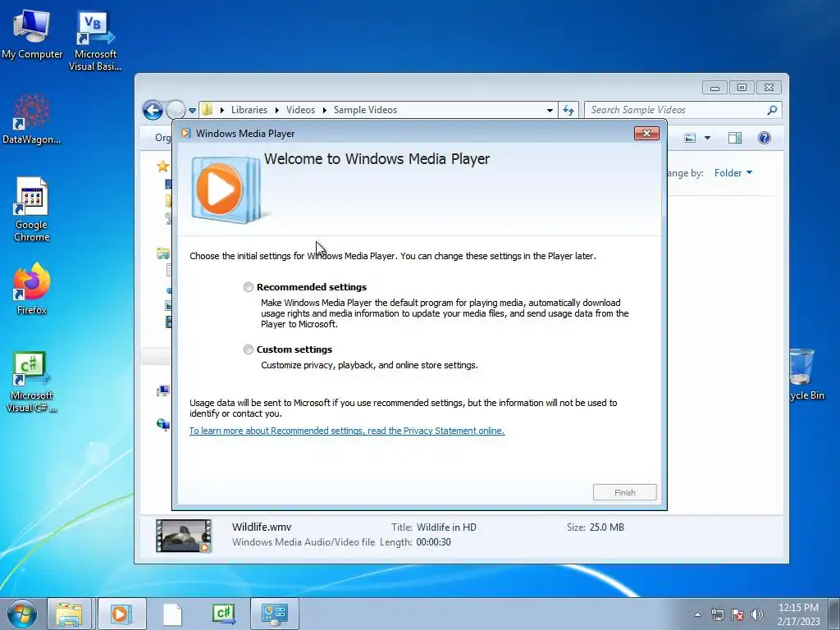Expand address bar previous locations dropdown

coord(550,111)
